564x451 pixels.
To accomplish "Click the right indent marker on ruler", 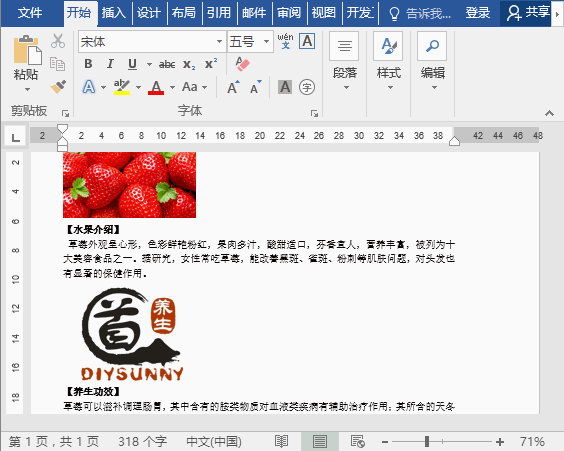I will tap(454, 141).
